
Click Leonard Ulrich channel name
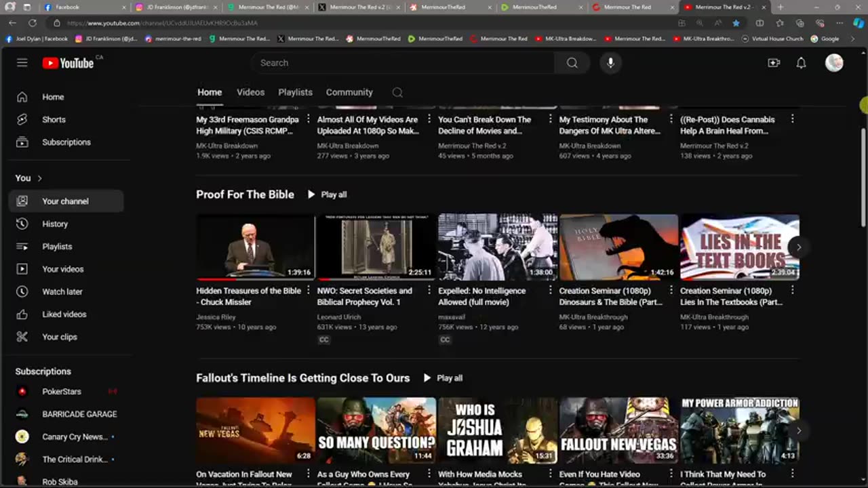point(339,317)
